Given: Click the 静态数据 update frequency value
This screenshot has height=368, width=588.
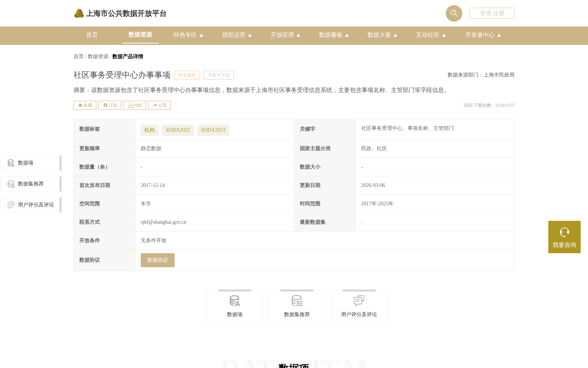Looking at the screenshot, I should coord(151,149).
